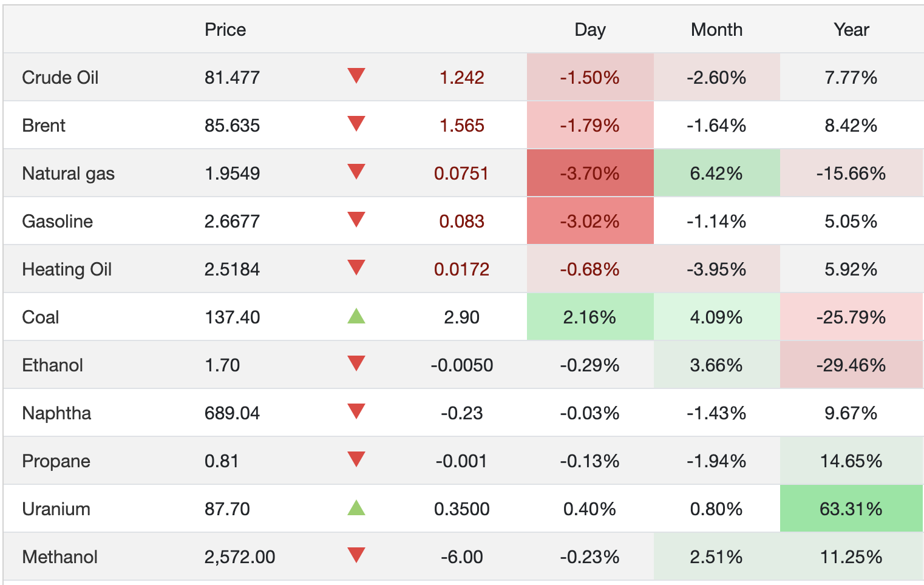
Task: Select Naphtha price 689.04
Action: [232, 413]
